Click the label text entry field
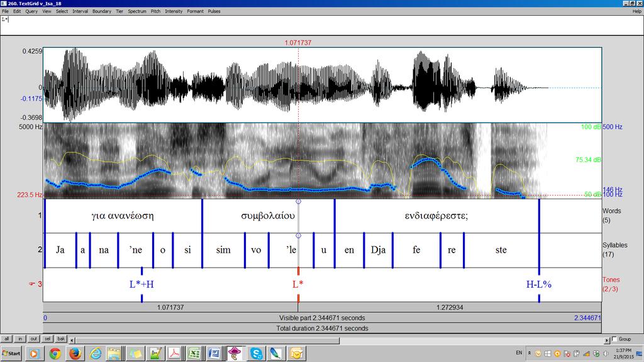 click(322, 25)
